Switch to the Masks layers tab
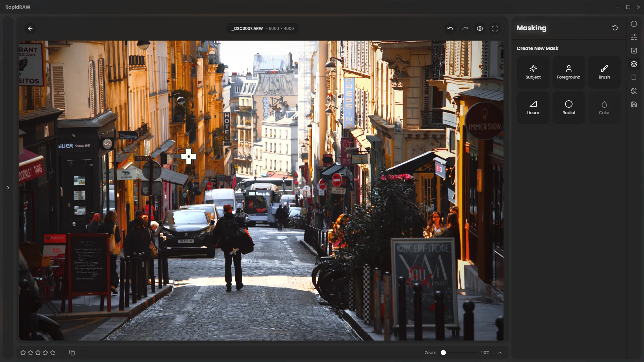Viewport: 644px width, 362px height. (x=634, y=64)
